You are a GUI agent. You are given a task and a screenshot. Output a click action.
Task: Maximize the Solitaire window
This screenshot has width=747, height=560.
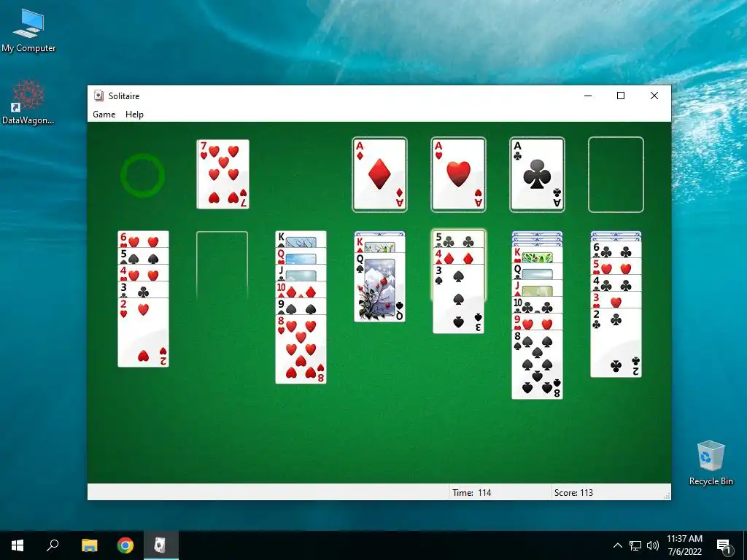[x=621, y=96]
